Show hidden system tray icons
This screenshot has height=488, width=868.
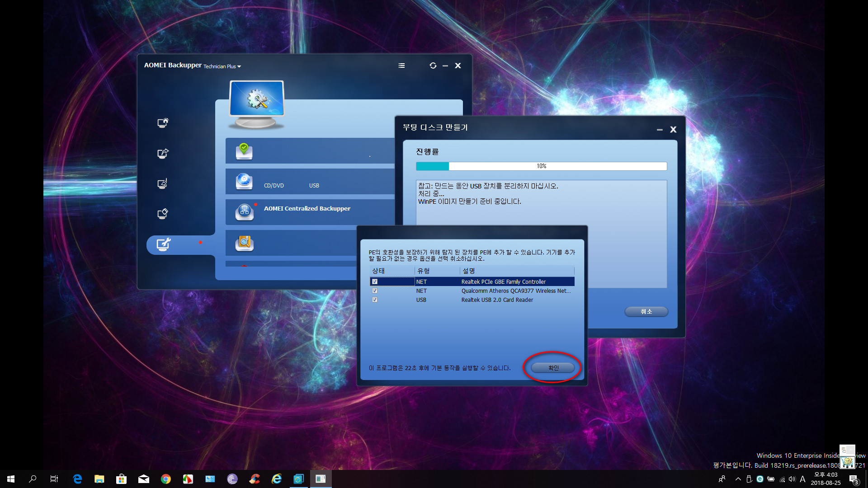pyautogui.click(x=738, y=479)
